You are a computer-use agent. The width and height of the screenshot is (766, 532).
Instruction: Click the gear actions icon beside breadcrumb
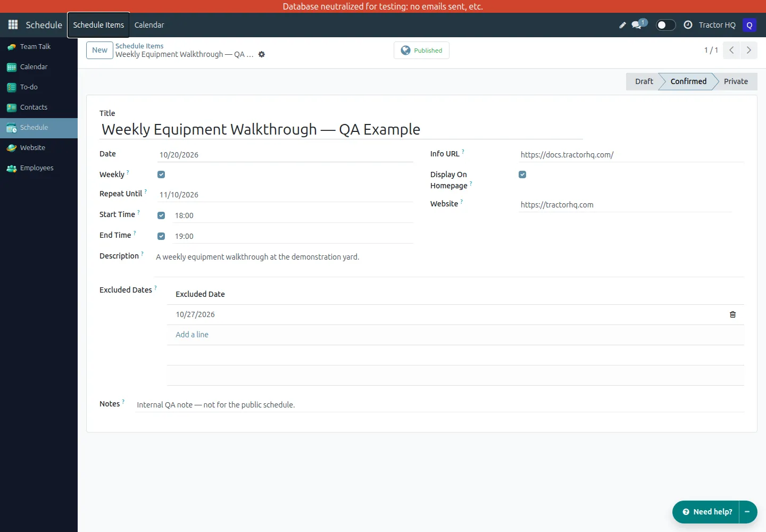(x=262, y=54)
